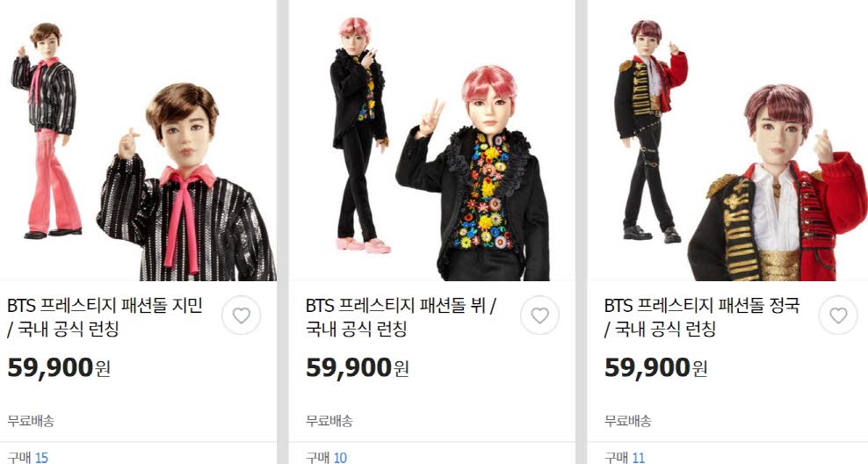Open BTS 프레스티지 패션돌 정국 product title
The width and height of the screenshot is (868, 464).
pyautogui.click(x=702, y=317)
